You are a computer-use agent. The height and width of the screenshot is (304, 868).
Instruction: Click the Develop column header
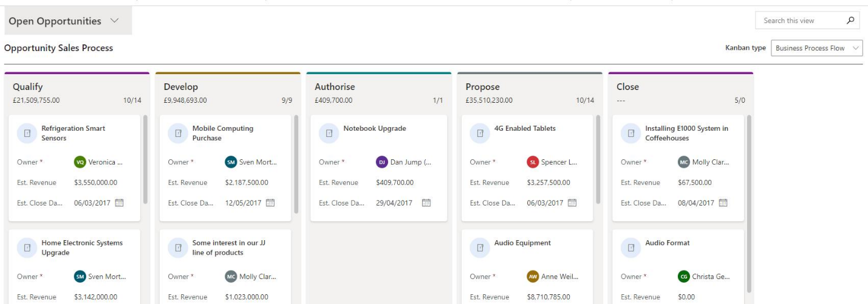[x=181, y=87]
